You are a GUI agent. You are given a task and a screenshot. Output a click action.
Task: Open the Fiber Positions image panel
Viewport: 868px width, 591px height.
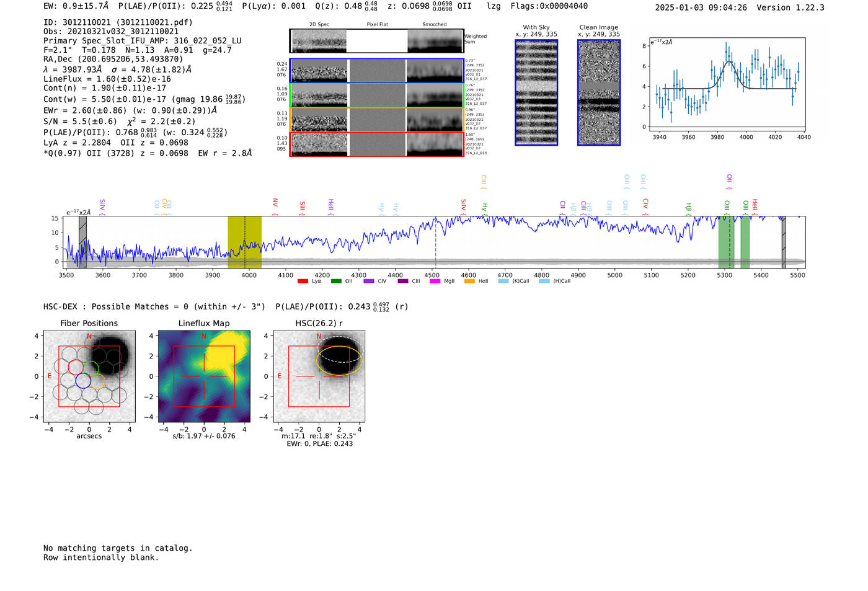click(89, 376)
